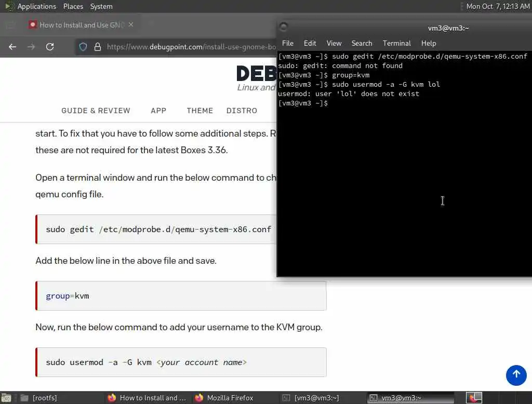Select the How to Install and Use tab
This screenshot has height=404, width=532.
[82, 25]
